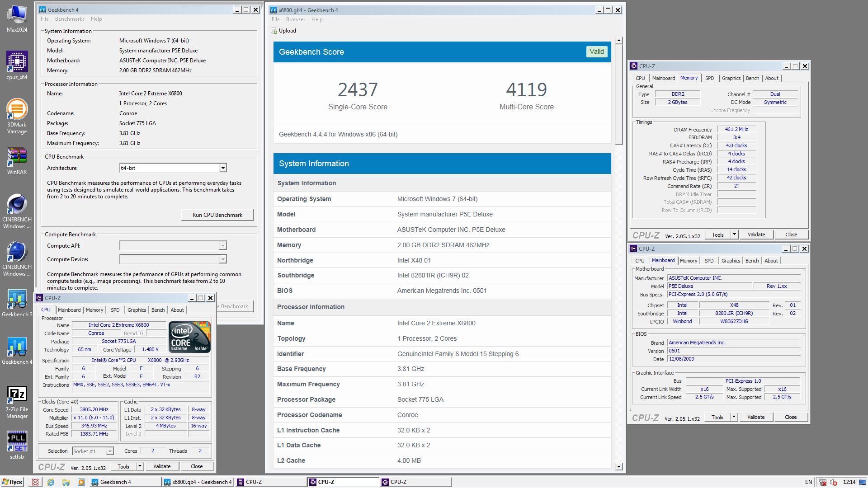The image size is (868, 488).
Task: Click Validate in bottom-left CPU-Z window
Action: pos(162,466)
